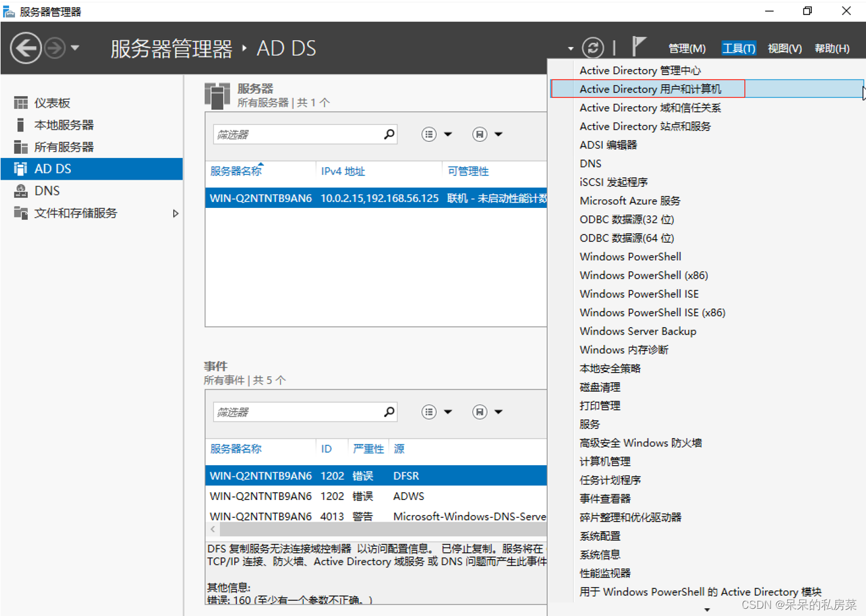Click the servers save query icon
Screen dimensions: 866x616
[480, 135]
